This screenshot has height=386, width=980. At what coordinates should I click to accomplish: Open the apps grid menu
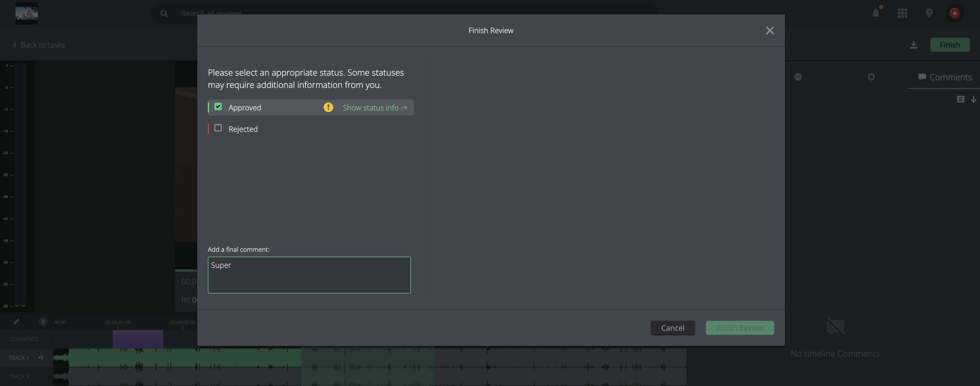point(903,13)
